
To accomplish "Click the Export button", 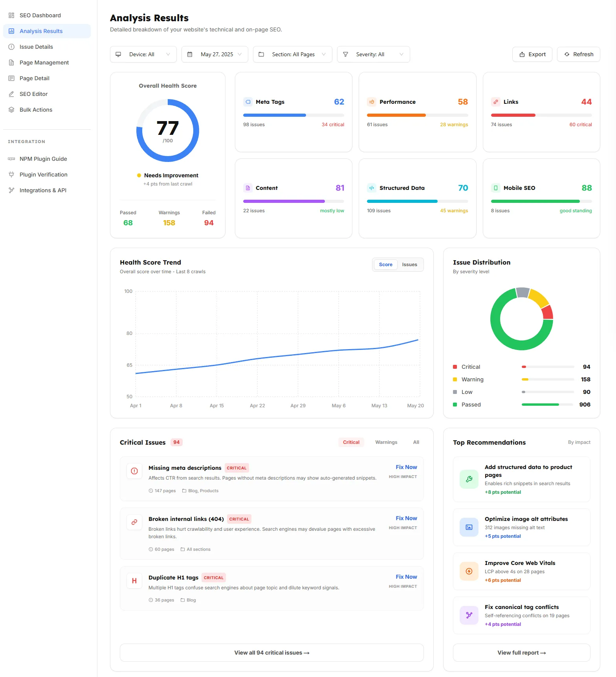I will coord(532,54).
